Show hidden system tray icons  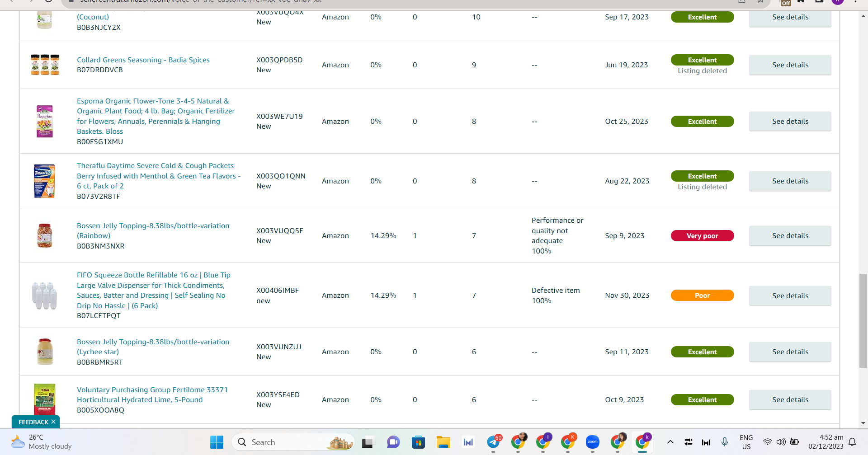coord(670,442)
